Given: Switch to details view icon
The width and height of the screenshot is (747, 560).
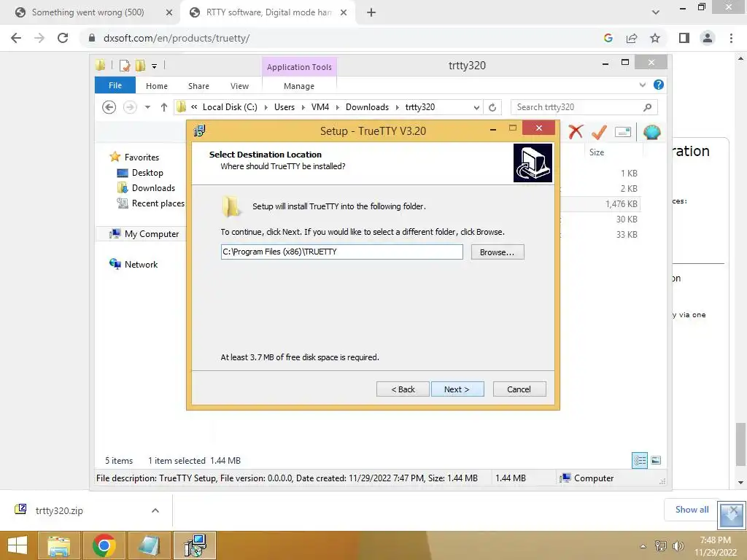Looking at the screenshot, I should (x=640, y=461).
